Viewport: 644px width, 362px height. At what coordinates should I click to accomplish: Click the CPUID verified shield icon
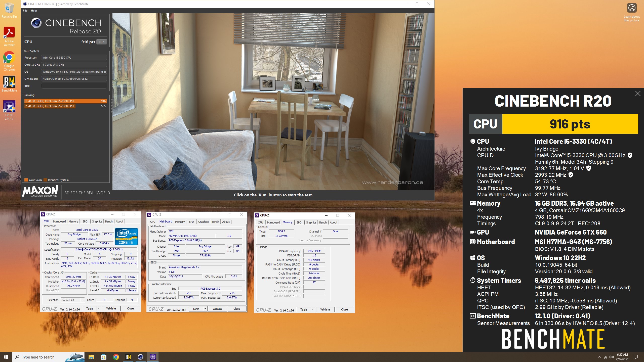[x=630, y=155]
